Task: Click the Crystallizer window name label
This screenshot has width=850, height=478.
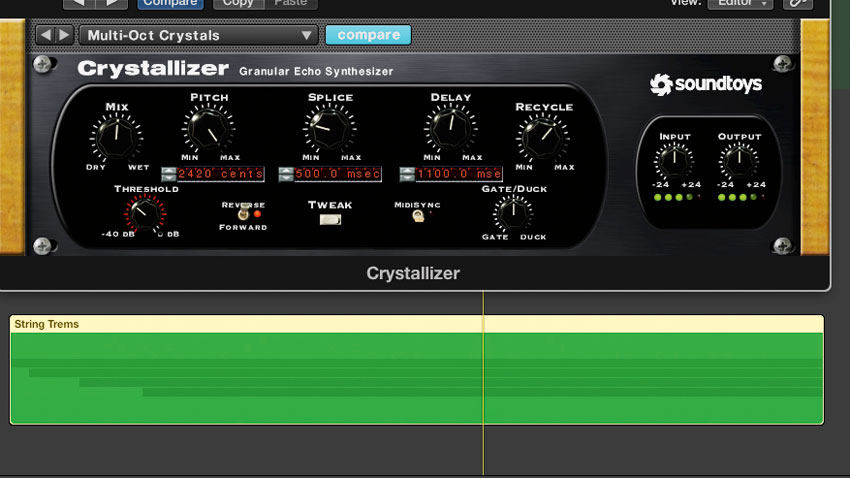Action: [413, 273]
